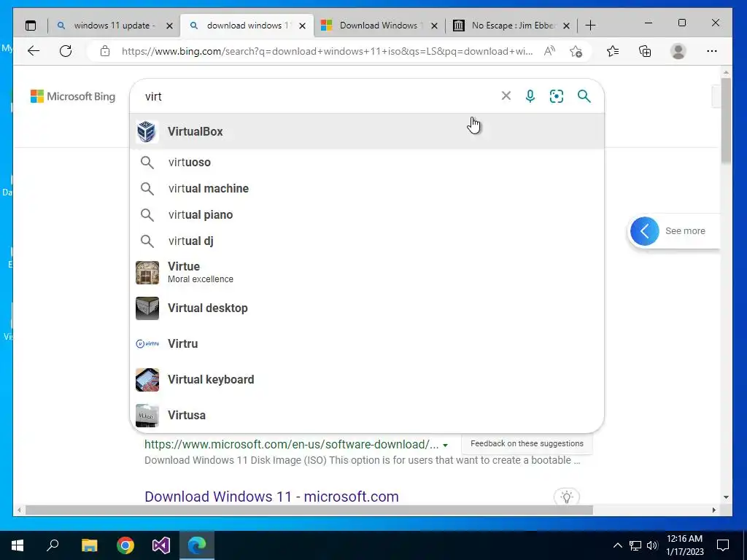Screen dimensions: 747x560
Task: Close the 'No Escape : Jim Ebbe' tab
Action: pos(566,26)
